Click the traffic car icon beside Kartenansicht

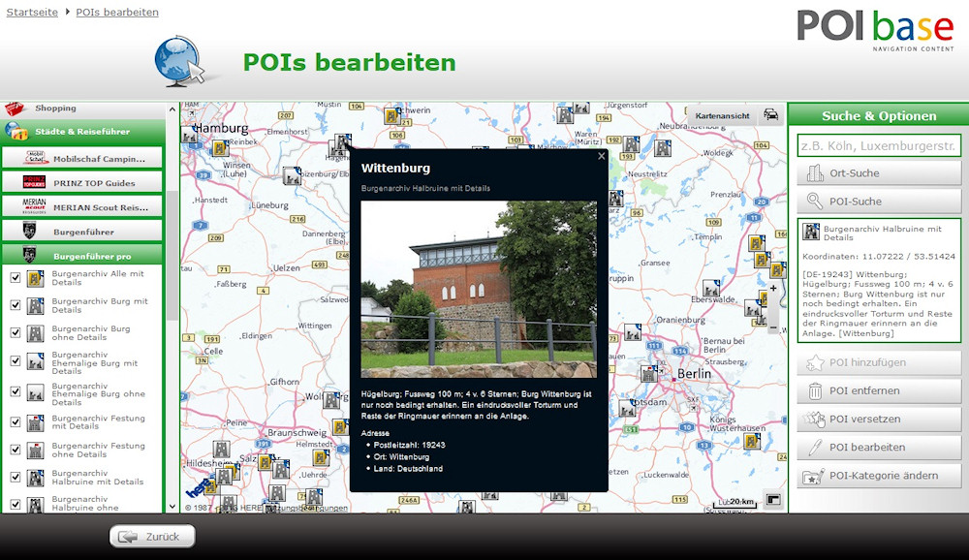(x=771, y=115)
